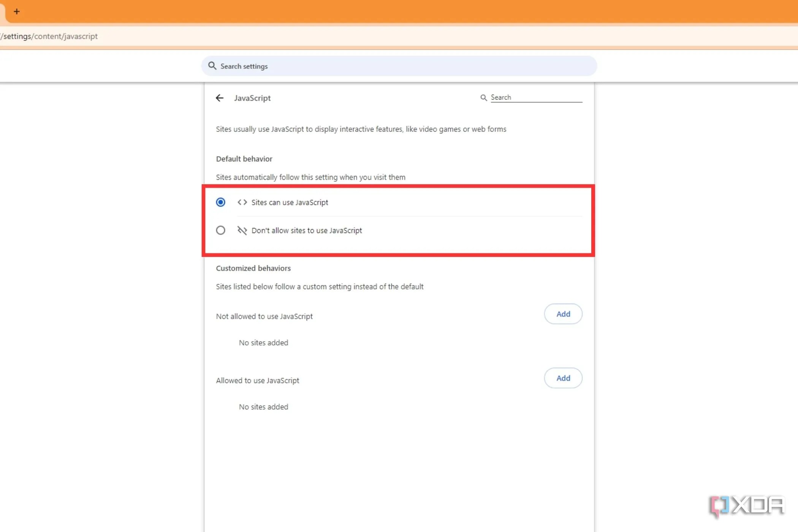Click the settings address bar showing the JavaScript URL
Image resolution: width=798 pixels, height=532 pixels.
pos(49,36)
